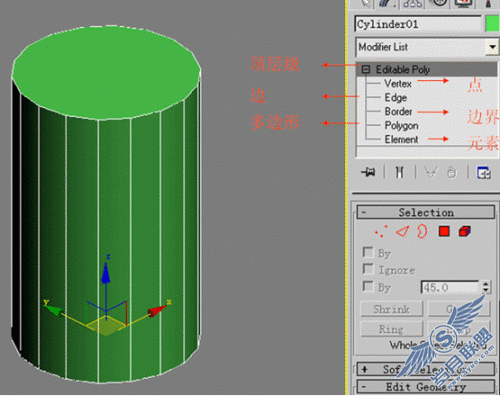Click the red X axis arrow of gizmo
The image size is (500, 396).
pos(157,310)
